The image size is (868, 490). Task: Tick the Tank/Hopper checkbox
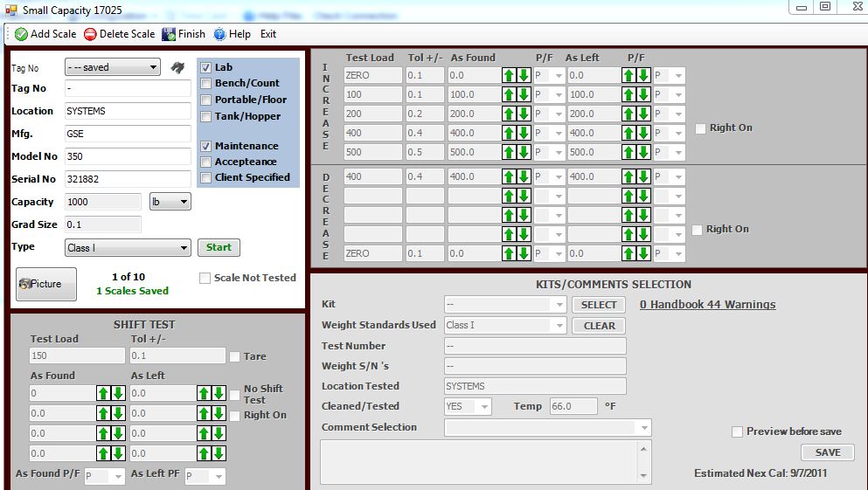206,117
